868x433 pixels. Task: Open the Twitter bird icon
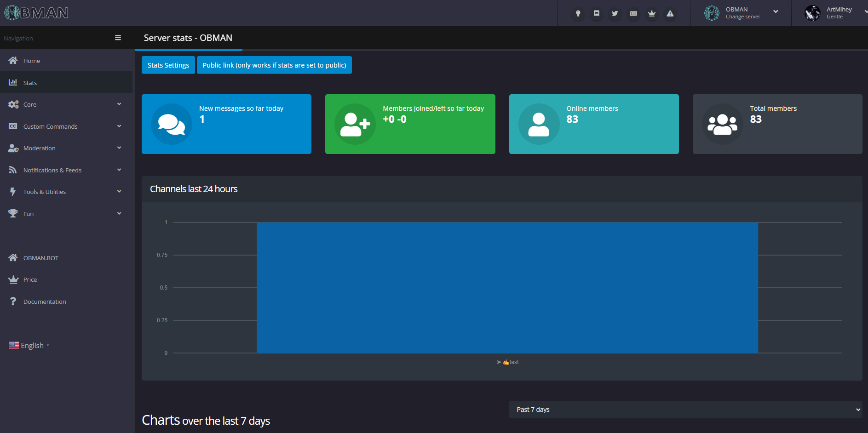(x=615, y=13)
